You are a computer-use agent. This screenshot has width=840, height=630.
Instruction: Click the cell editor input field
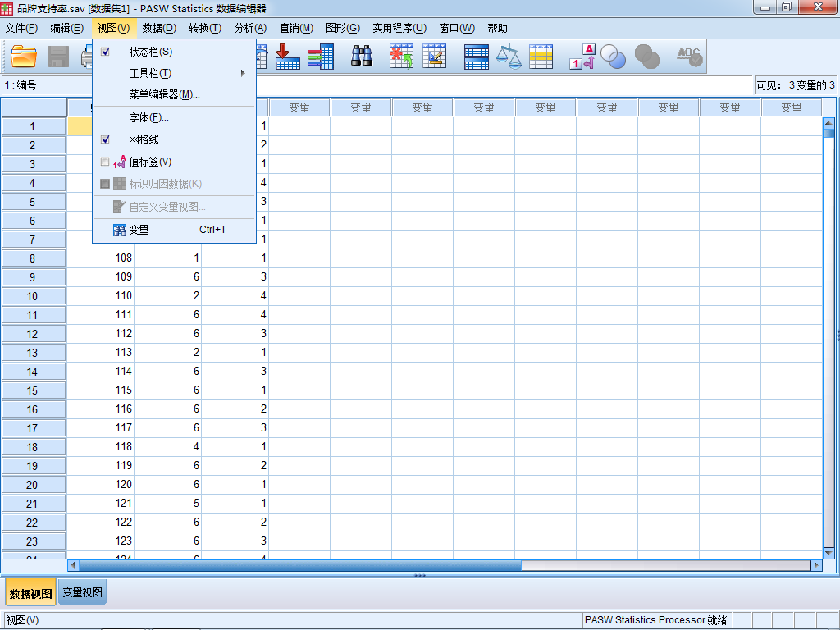click(x=504, y=85)
